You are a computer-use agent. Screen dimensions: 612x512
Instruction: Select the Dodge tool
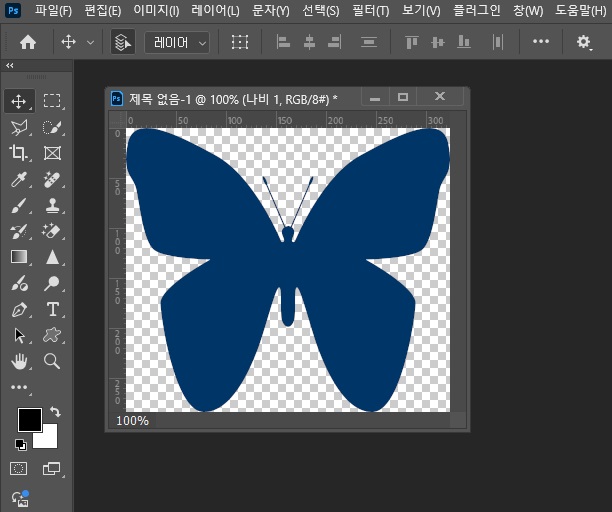(52, 283)
